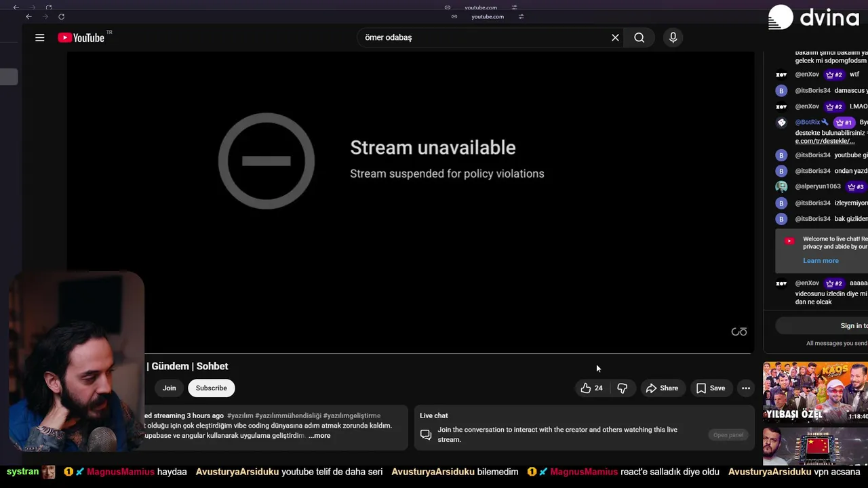Click the greyed Open panel button
This screenshot has height=488, width=868.
click(x=728, y=435)
